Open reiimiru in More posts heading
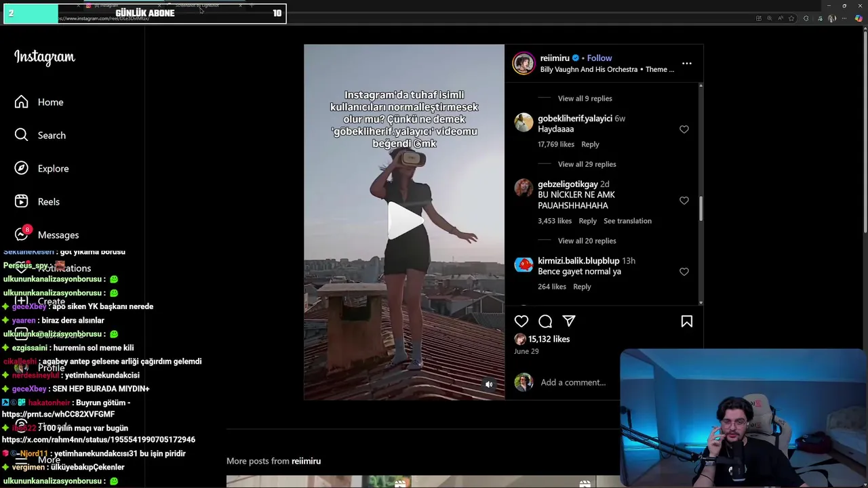 click(x=306, y=461)
